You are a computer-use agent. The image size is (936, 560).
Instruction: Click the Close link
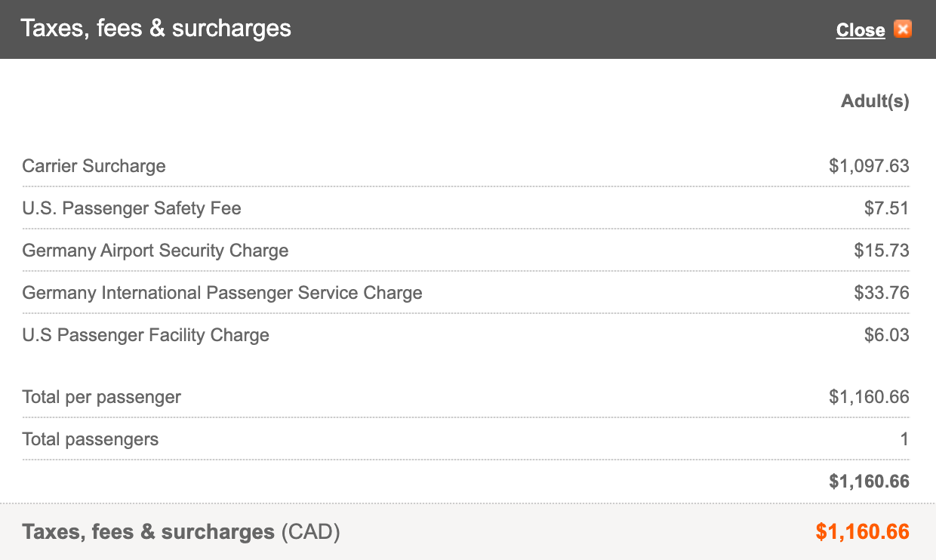(860, 30)
